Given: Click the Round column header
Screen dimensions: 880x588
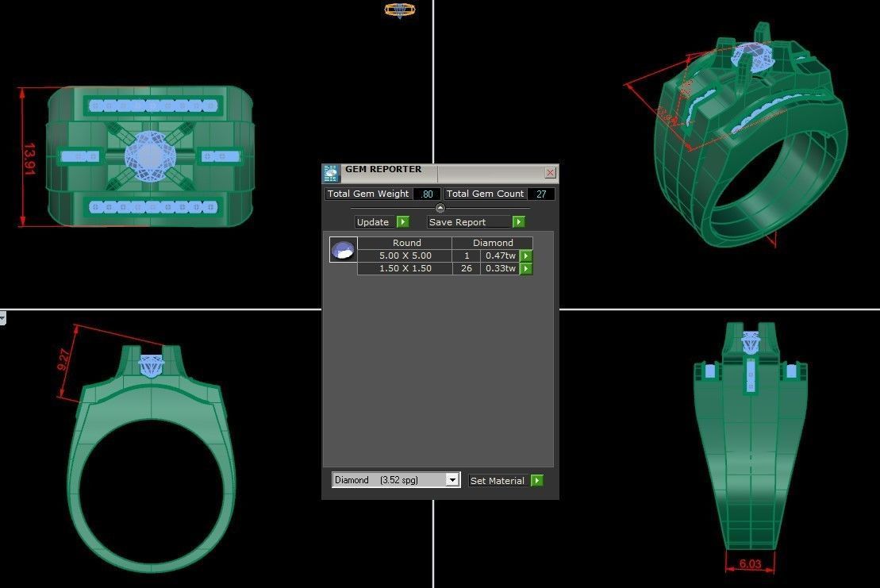Looking at the screenshot, I should [406, 243].
